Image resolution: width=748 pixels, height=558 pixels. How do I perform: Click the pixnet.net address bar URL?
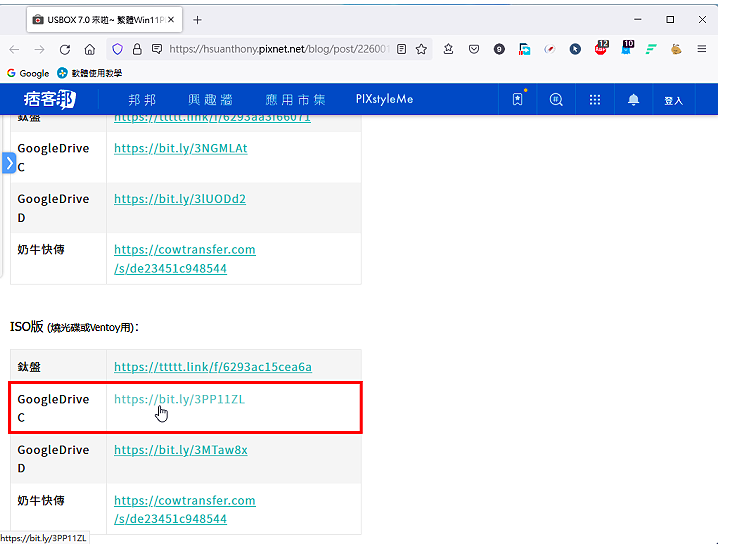[279, 49]
